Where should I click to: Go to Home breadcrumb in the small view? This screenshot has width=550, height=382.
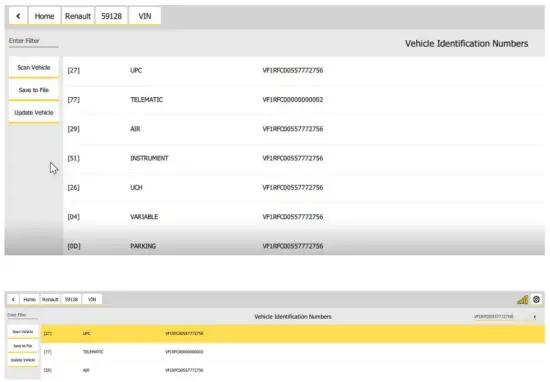pos(29,299)
